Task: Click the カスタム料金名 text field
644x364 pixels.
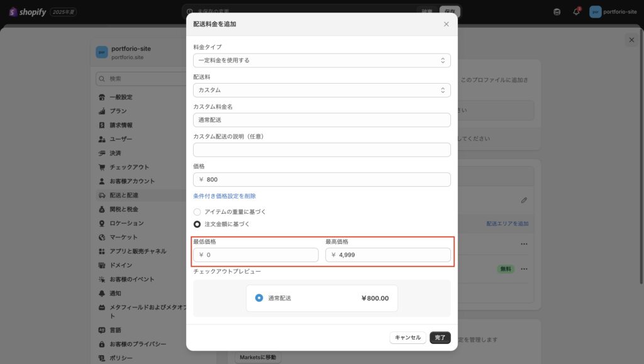Action: click(x=321, y=119)
